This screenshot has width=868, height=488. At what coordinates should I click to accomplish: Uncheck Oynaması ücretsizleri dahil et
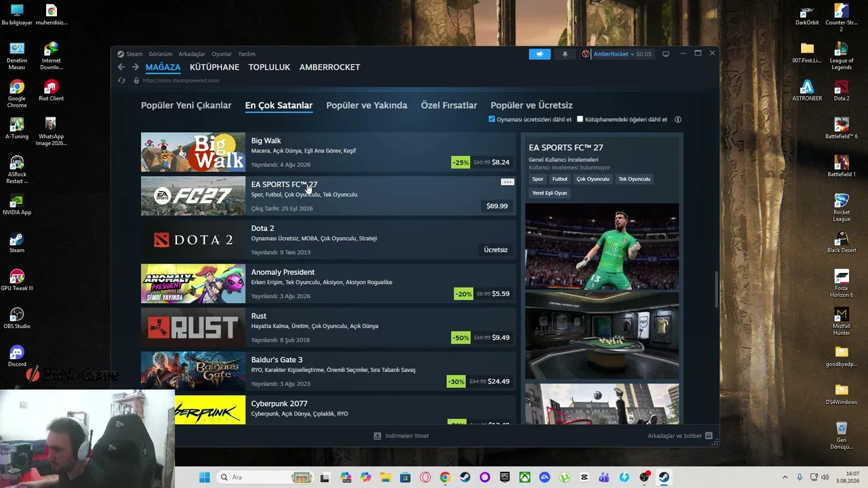(492, 119)
